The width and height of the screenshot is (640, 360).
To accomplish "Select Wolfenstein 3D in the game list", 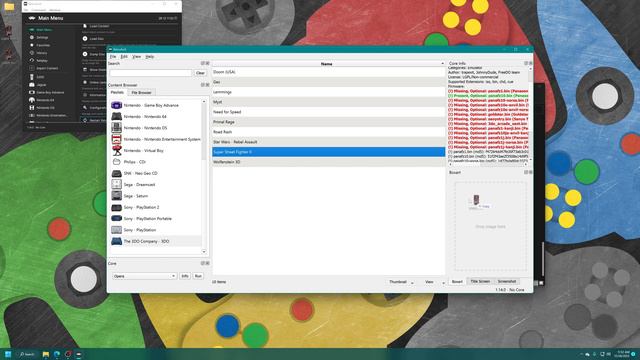I will 329,162.
